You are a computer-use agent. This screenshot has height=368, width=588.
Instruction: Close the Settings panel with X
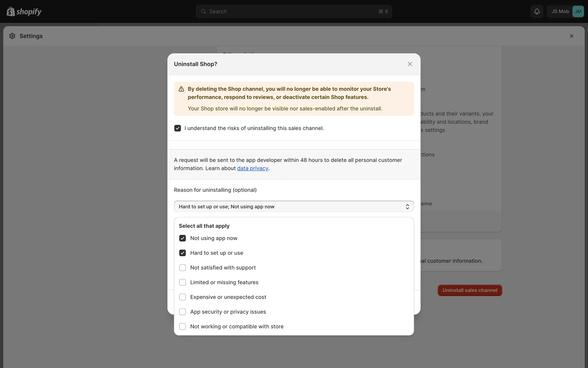[571, 36]
